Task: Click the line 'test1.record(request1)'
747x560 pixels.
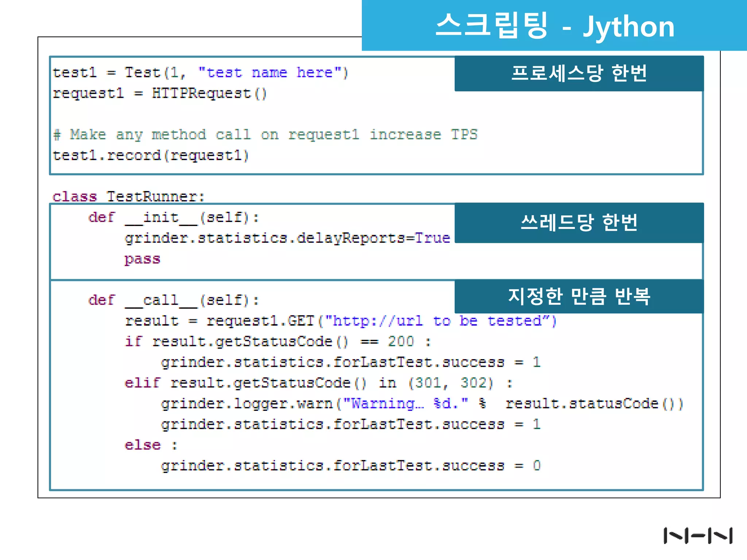Action: [151, 155]
